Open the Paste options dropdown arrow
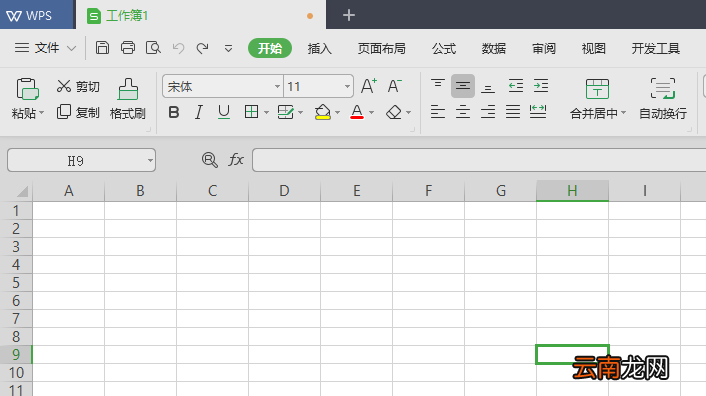Image resolution: width=706 pixels, height=396 pixels. 42,112
